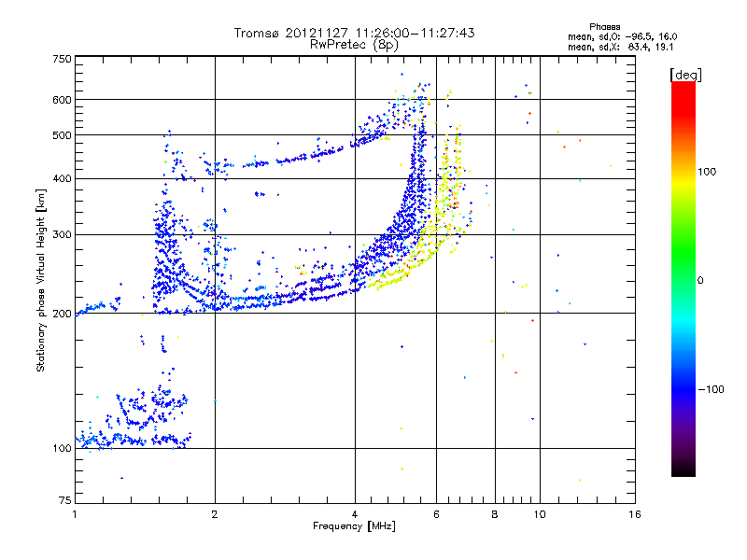Click y-axis tick label "500"
This screenshot has width=747, height=560.
(x=62, y=135)
